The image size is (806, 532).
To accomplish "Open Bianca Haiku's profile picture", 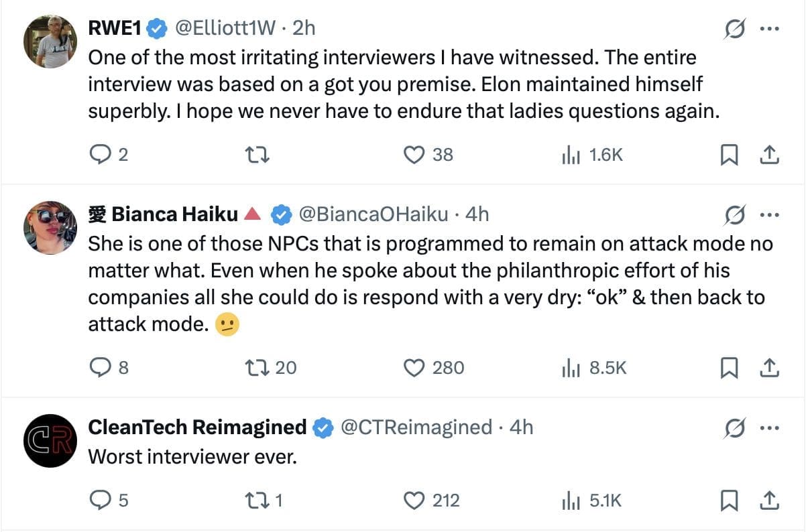I will [x=50, y=227].
